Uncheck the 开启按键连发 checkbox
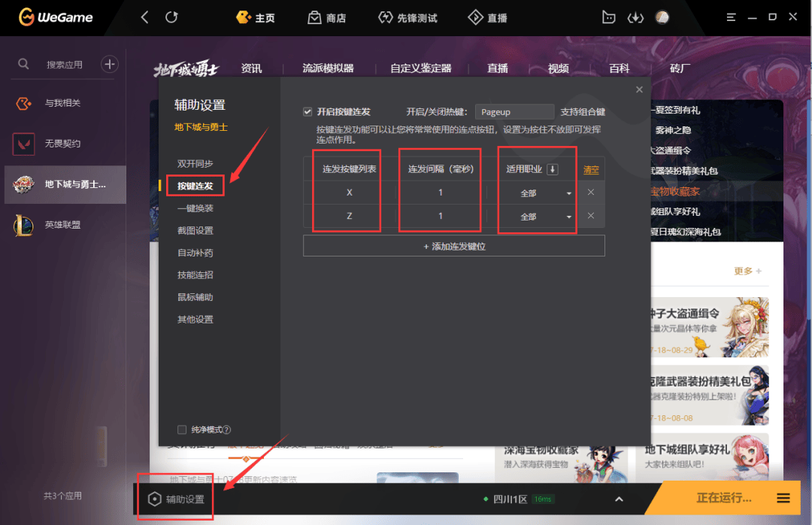The image size is (812, 525). 308,111
